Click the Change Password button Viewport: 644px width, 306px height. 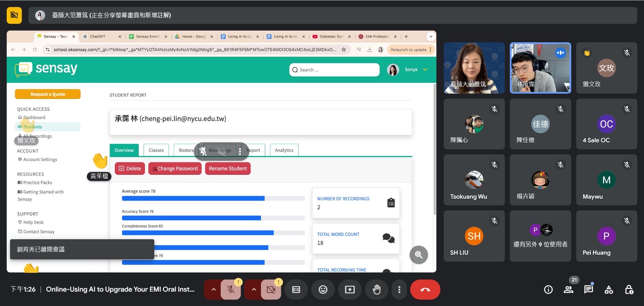175,168
